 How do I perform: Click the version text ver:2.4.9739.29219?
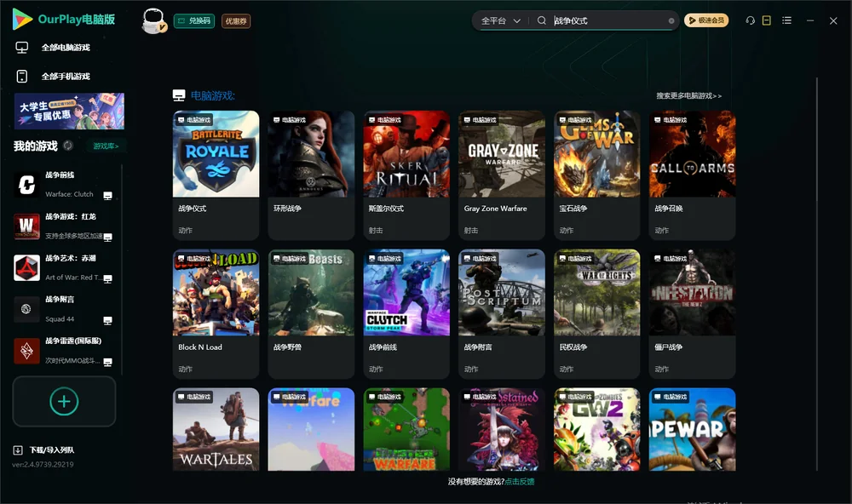tap(43, 464)
